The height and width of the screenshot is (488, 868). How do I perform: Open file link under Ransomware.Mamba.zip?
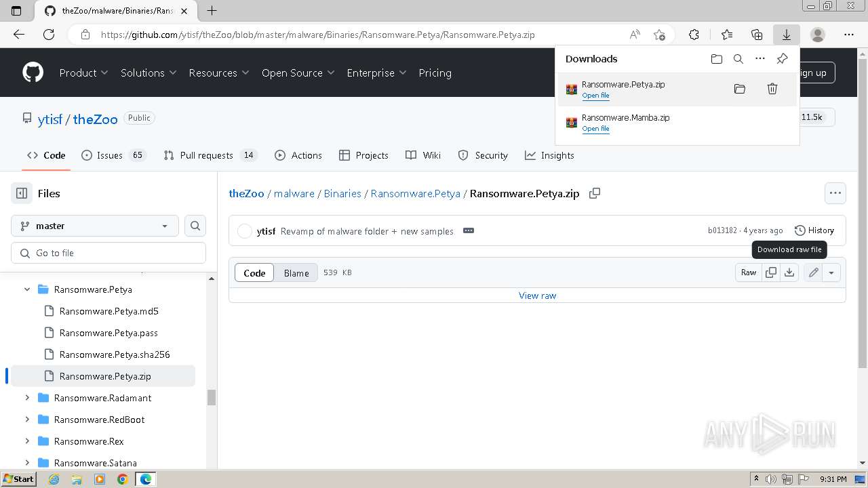[595, 129]
